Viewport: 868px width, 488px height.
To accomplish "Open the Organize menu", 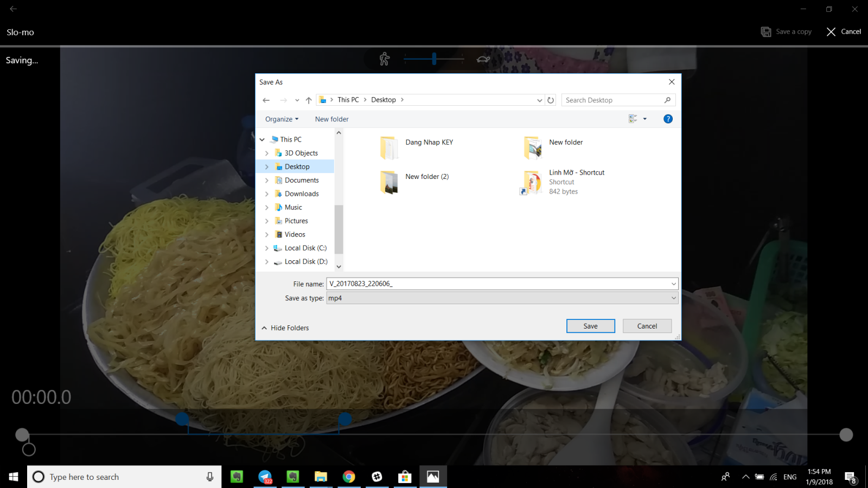I will (282, 119).
